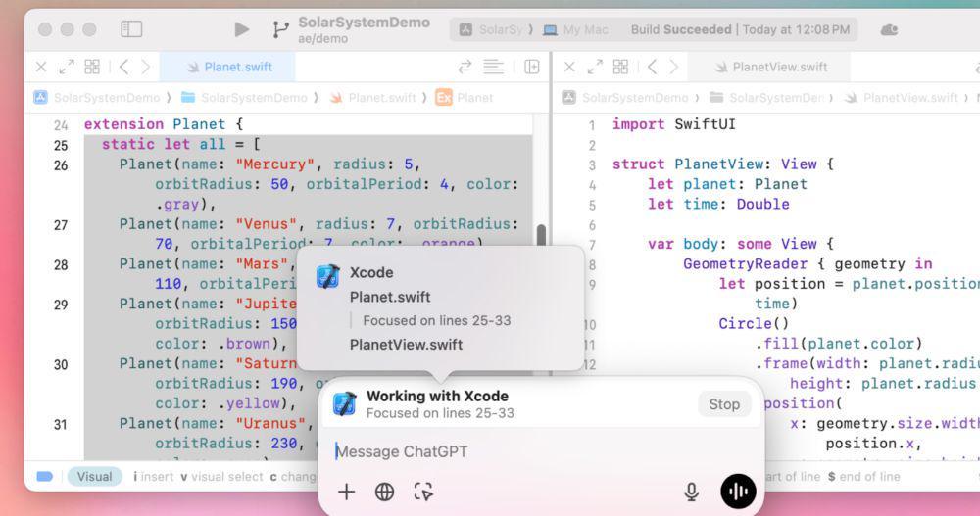This screenshot has width=980, height=516.
Task: Select the Planet.swift tab
Action: tap(228, 67)
